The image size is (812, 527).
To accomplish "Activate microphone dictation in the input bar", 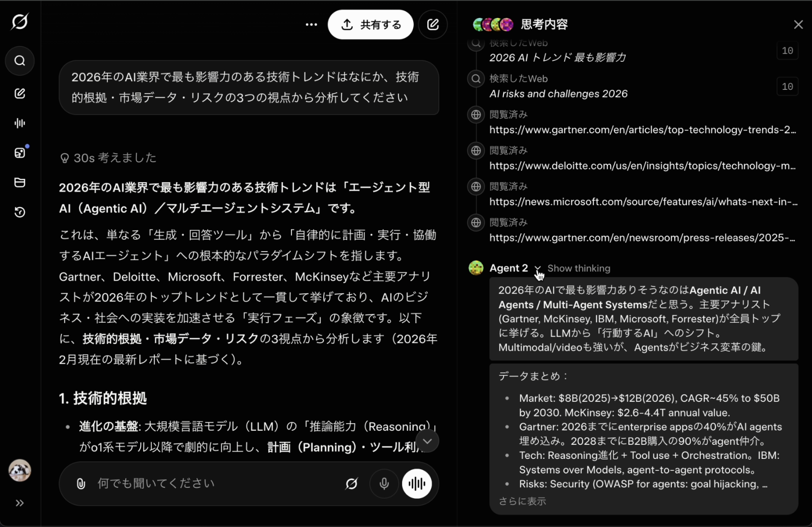I will (384, 484).
